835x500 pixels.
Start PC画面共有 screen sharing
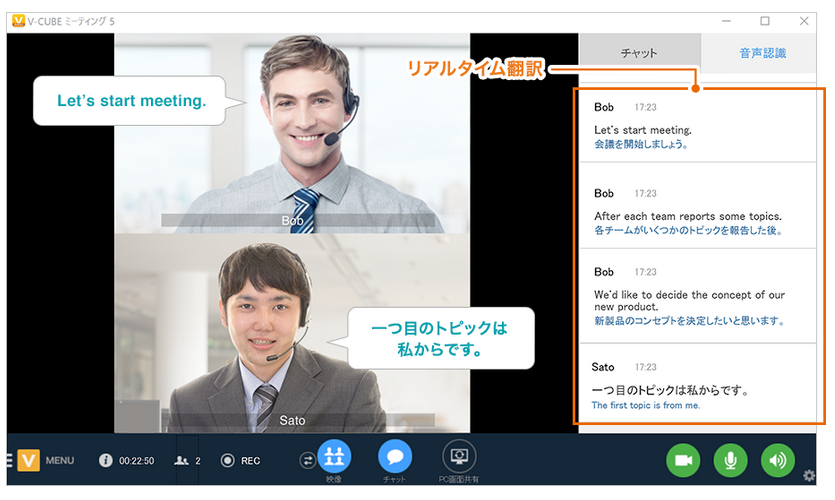point(459,457)
